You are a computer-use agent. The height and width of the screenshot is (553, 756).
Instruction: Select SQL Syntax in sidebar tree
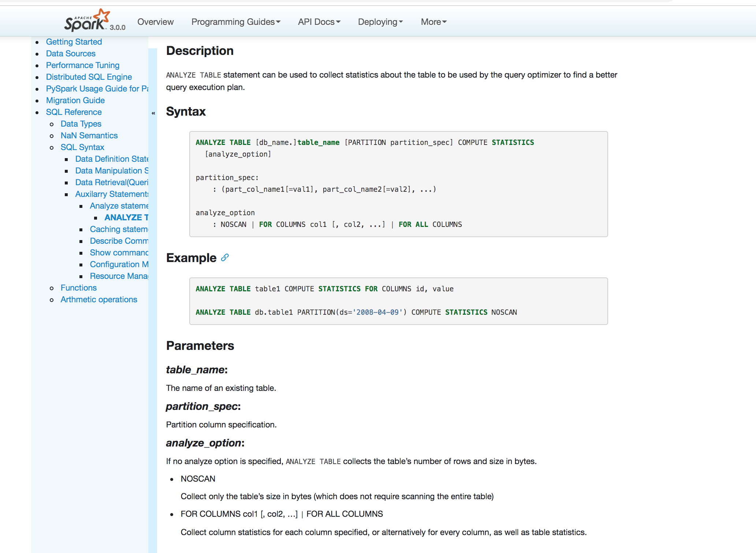[x=82, y=147]
